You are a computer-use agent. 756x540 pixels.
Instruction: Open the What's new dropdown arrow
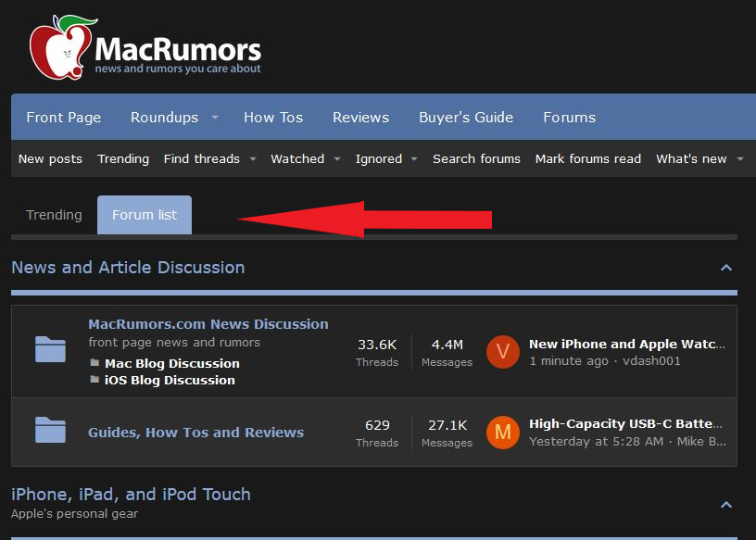(740, 158)
